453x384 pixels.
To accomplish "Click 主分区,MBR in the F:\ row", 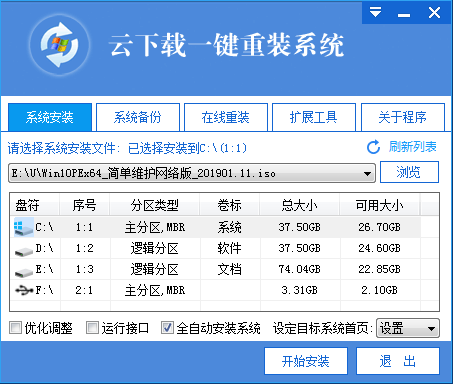I will click(155, 291).
